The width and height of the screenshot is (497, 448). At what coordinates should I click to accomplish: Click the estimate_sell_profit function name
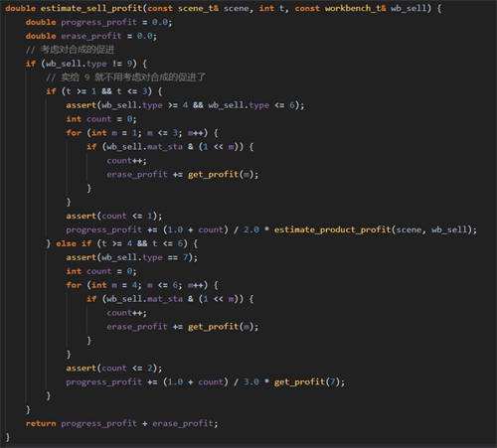(91, 8)
